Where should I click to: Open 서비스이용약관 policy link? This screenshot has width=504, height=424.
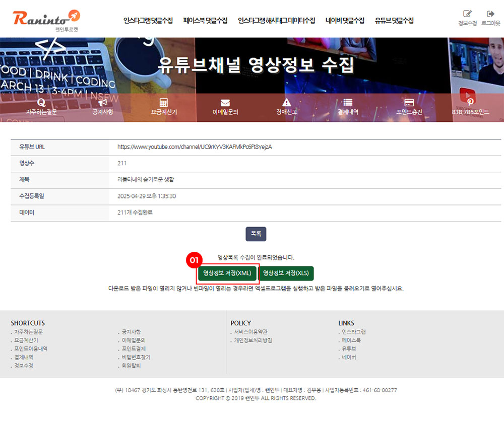pyautogui.click(x=250, y=332)
